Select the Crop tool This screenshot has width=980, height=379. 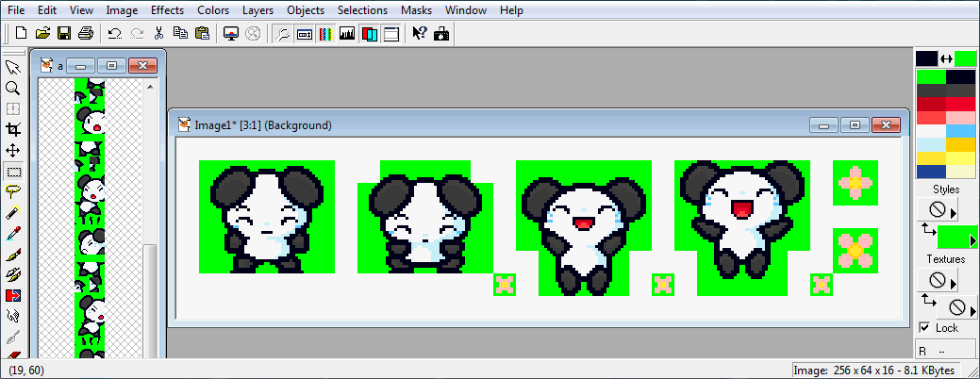point(12,130)
